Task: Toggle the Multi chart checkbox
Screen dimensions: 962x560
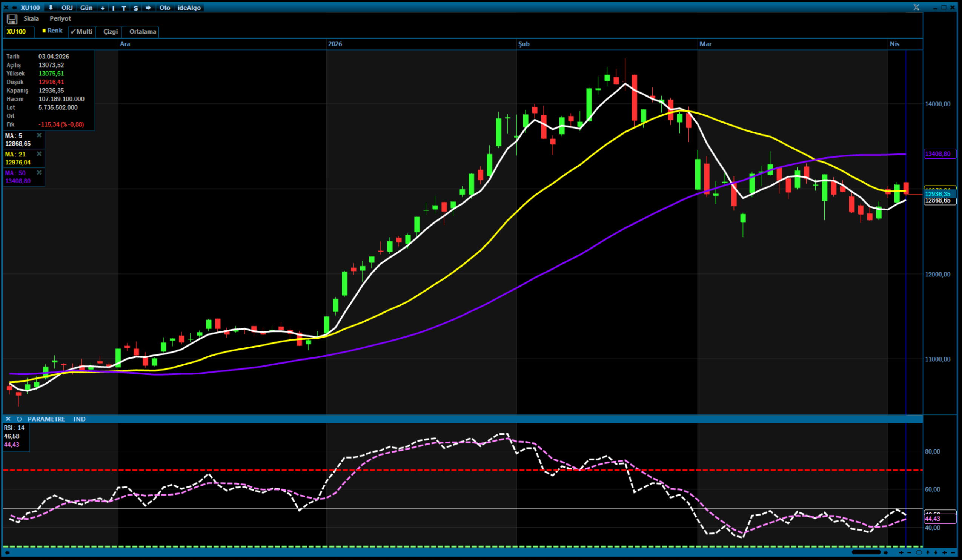Action: (81, 32)
